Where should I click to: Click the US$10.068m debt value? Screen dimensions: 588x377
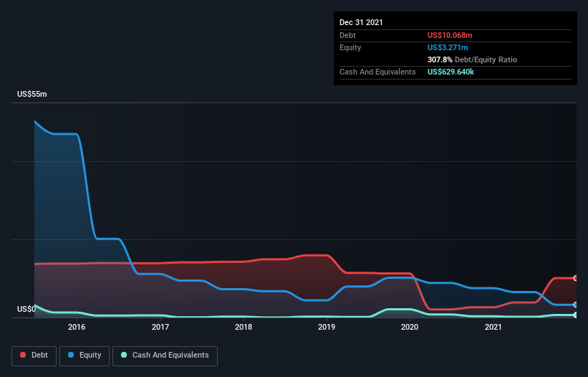click(450, 35)
